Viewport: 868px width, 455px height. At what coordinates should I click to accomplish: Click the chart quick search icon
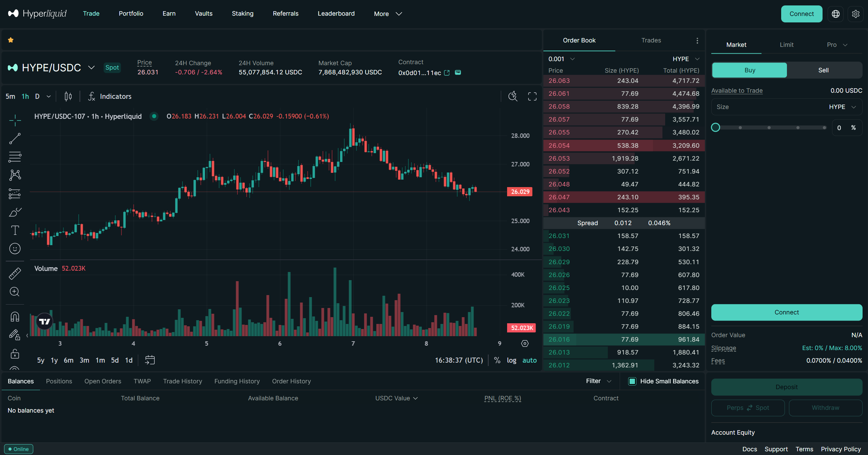(513, 96)
